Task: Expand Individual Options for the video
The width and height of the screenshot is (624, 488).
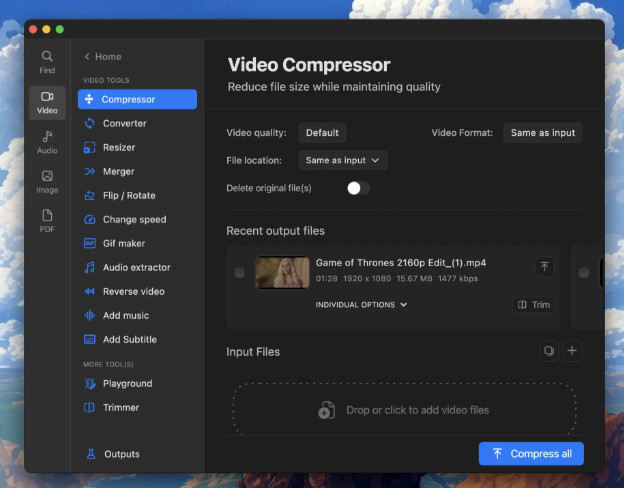Action: 361,305
